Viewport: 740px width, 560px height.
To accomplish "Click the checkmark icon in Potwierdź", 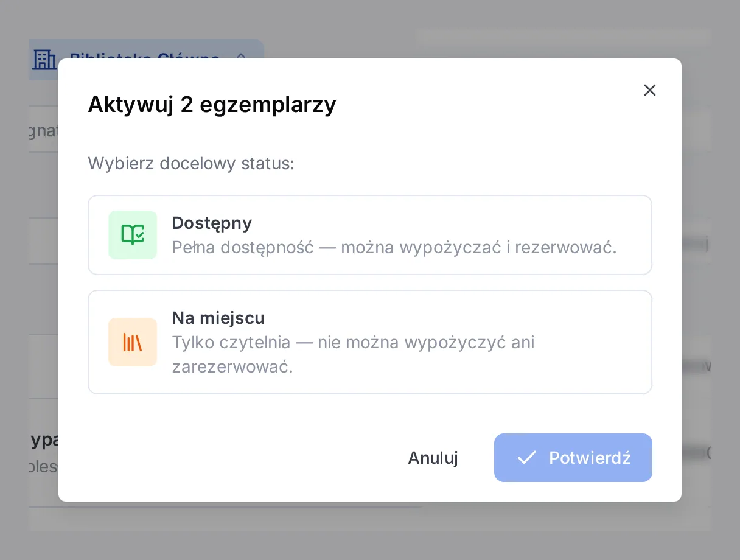I will [x=526, y=458].
